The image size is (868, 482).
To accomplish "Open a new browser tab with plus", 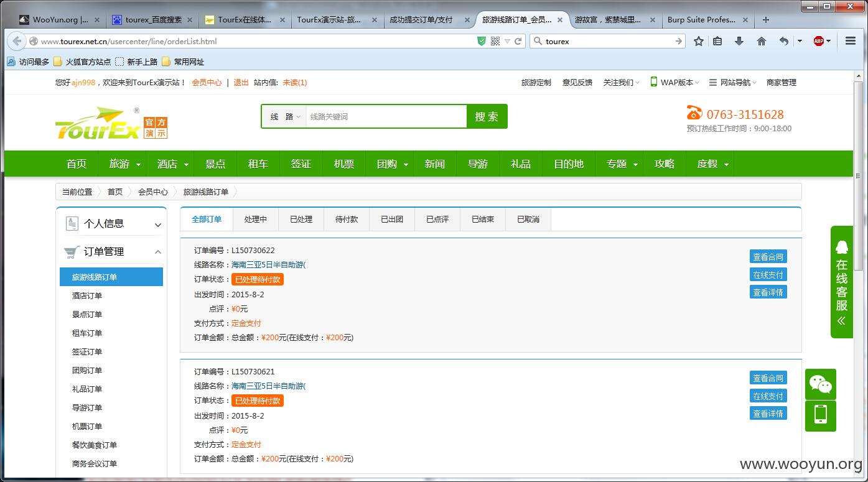I will point(766,19).
